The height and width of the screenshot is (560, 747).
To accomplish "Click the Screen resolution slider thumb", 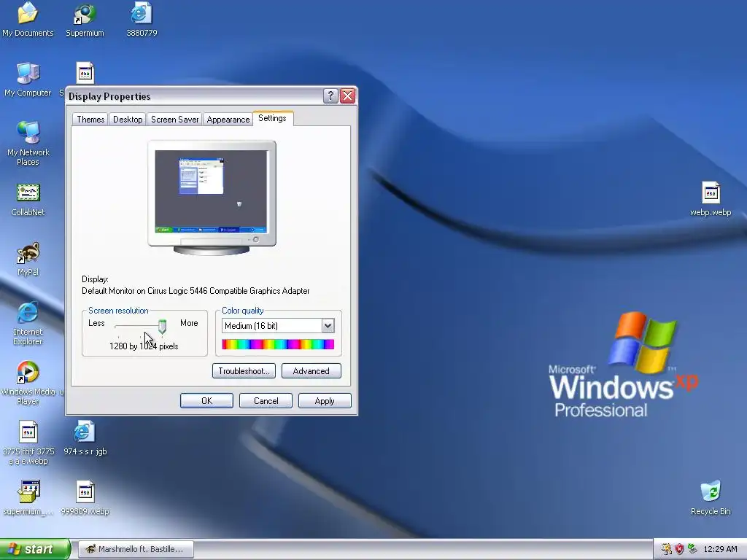I will click(163, 327).
